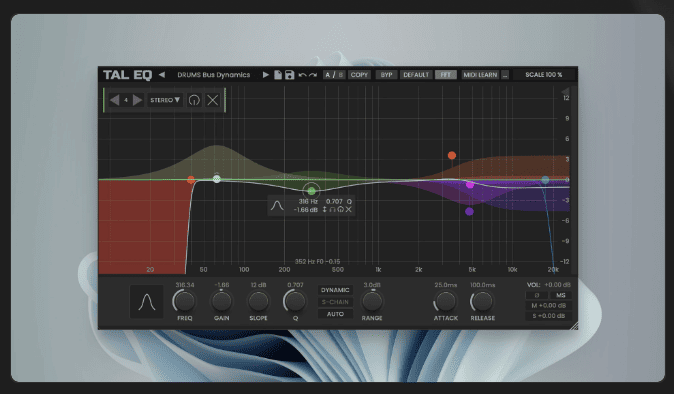Select the magenta band node near 5k
The height and width of the screenshot is (394, 674).
[470, 185]
